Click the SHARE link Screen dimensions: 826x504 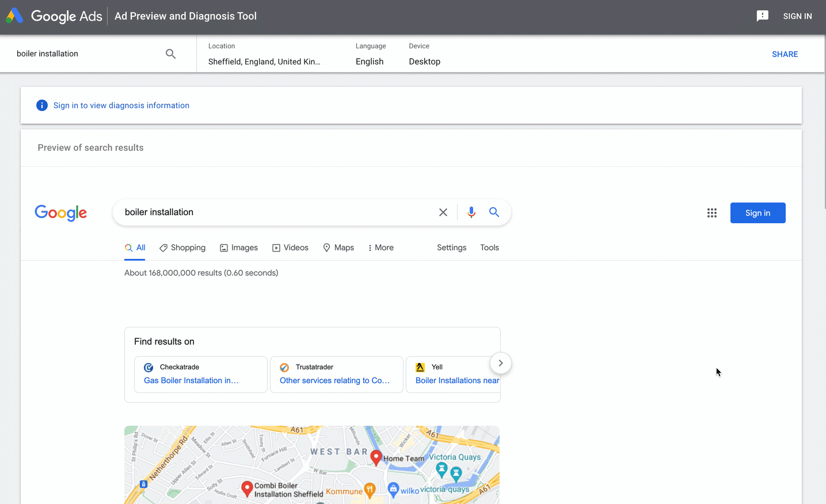785,54
